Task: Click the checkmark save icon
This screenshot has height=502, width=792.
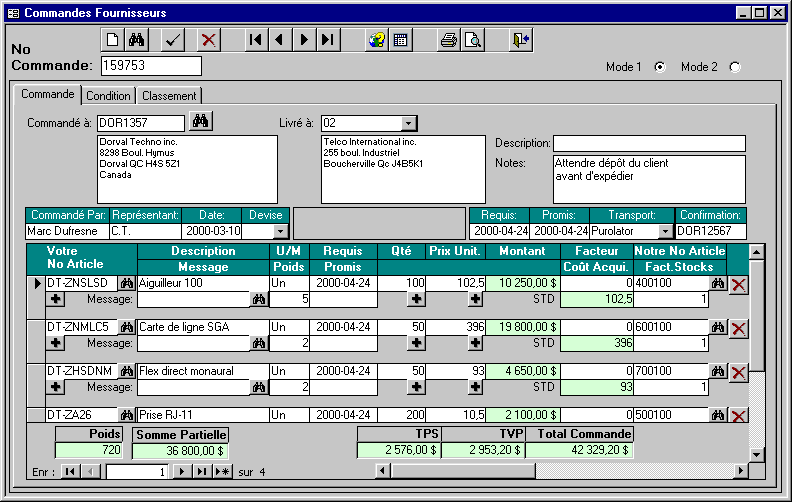Action: coord(173,39)
